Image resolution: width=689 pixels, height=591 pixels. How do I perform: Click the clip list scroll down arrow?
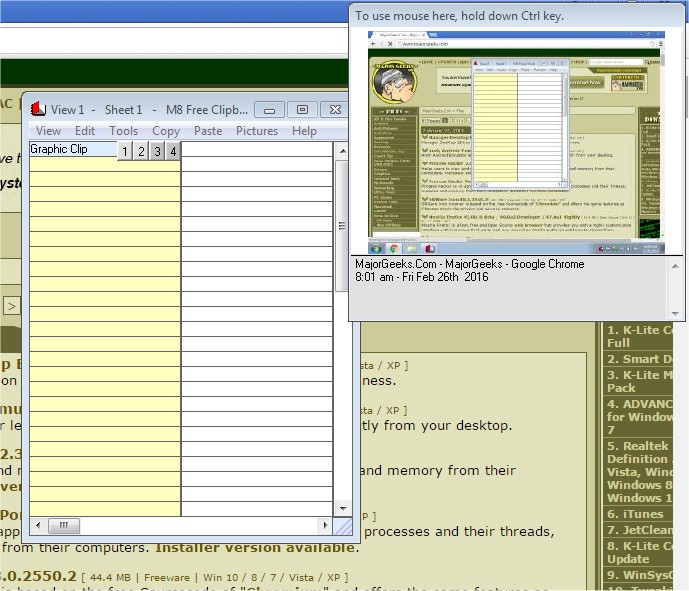[x=343, y=508]
